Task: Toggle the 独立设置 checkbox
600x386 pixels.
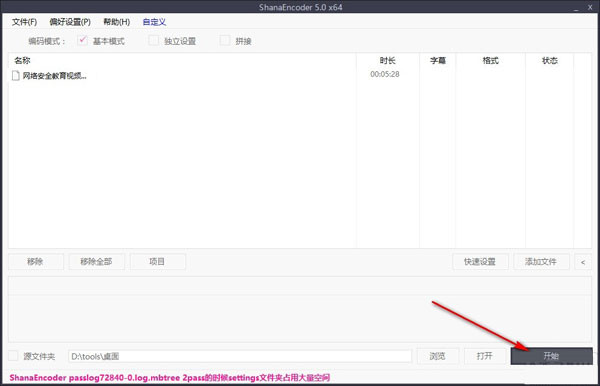Action: point(153,40)
